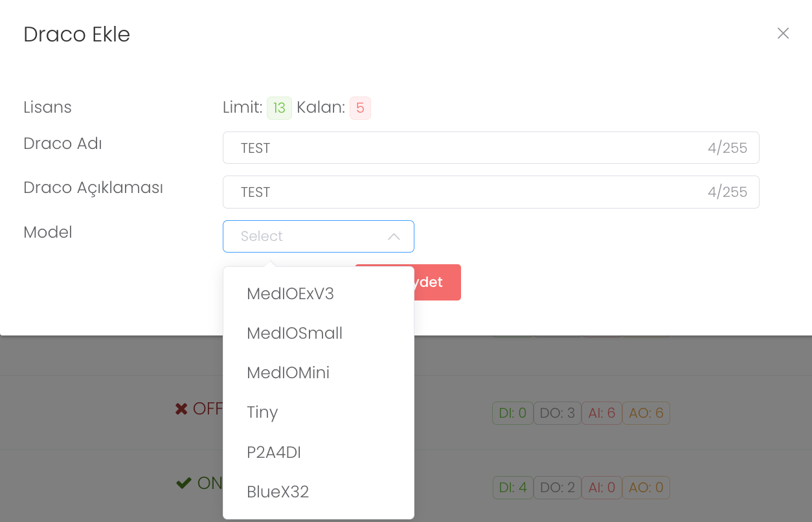The image size is (812, 522).
Task: Click the Model dropdown chevron arrow
Action: click(394, 237)
